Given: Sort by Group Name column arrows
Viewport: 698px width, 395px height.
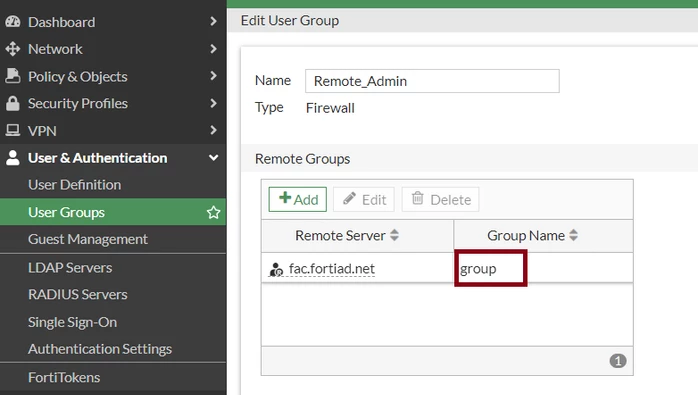Looking at the screenshot, I should point(573,235).
